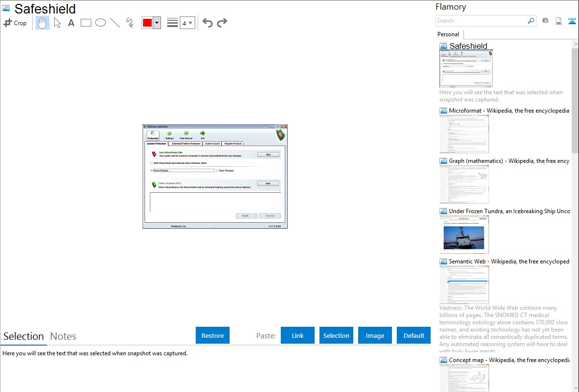Click the blue collapse panel icon
Image resolution: width=579 pixels, height=392 pixels.
click(572, 21)
